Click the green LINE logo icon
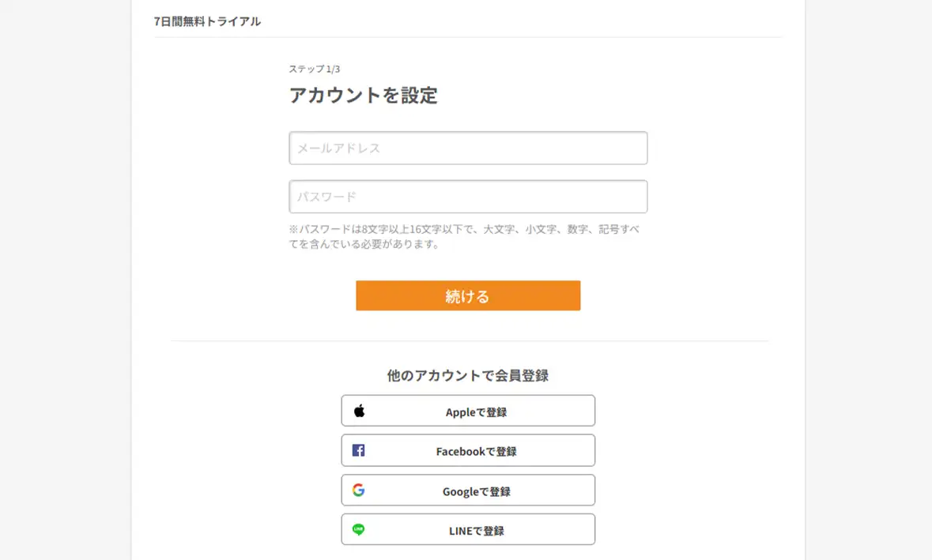932x560 pixels. coord(358,529)
